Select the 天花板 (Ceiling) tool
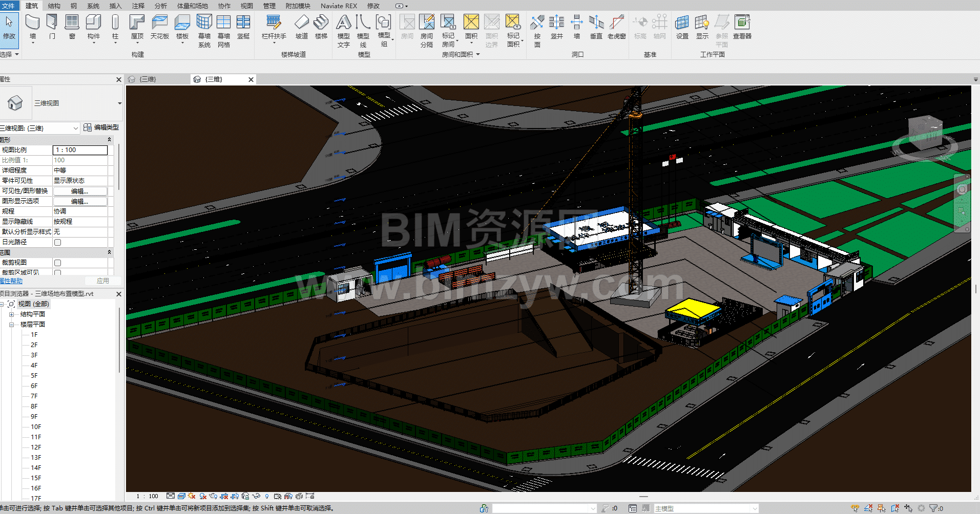Viewport: 980px width, 514px height. [159, 28]
